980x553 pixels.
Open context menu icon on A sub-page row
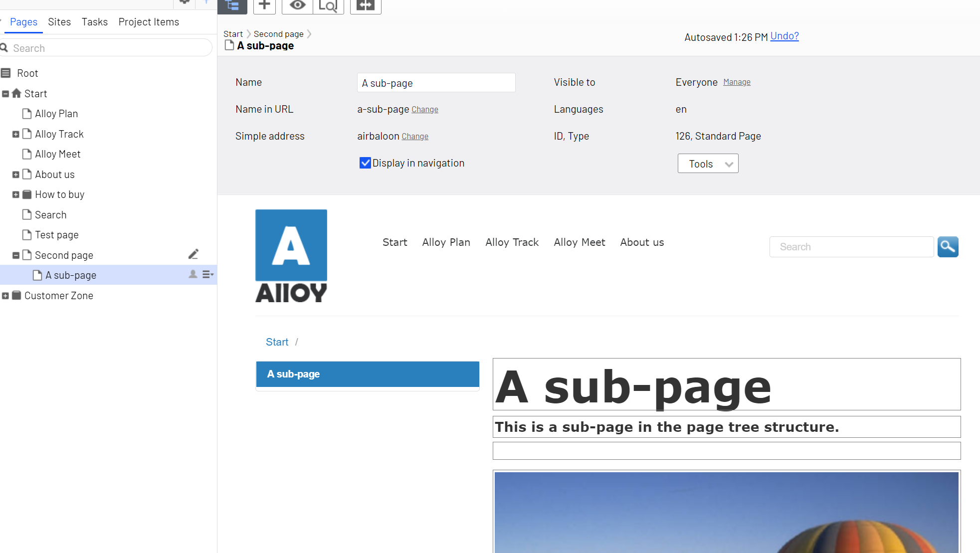[207, 275]
